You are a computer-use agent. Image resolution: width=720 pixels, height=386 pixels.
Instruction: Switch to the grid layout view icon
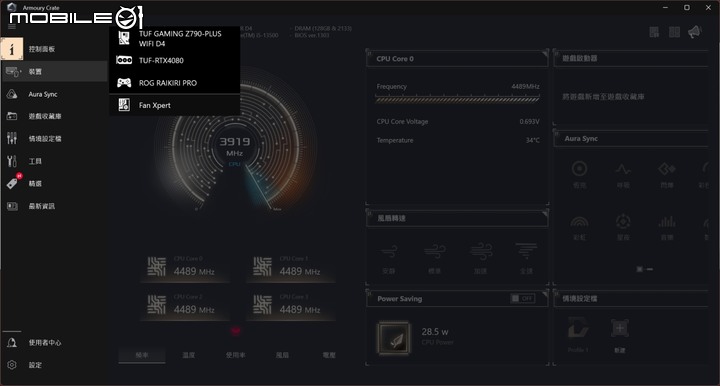[x=675, y=32]
